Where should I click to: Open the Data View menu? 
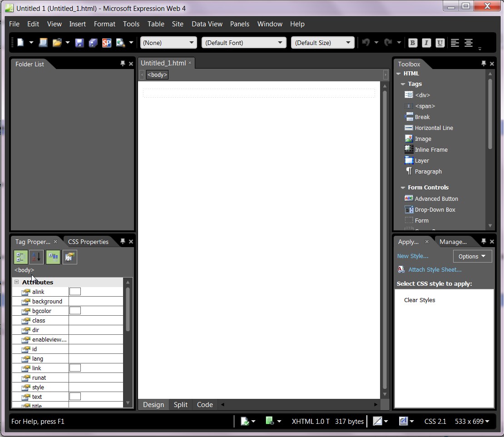(207, 24)
